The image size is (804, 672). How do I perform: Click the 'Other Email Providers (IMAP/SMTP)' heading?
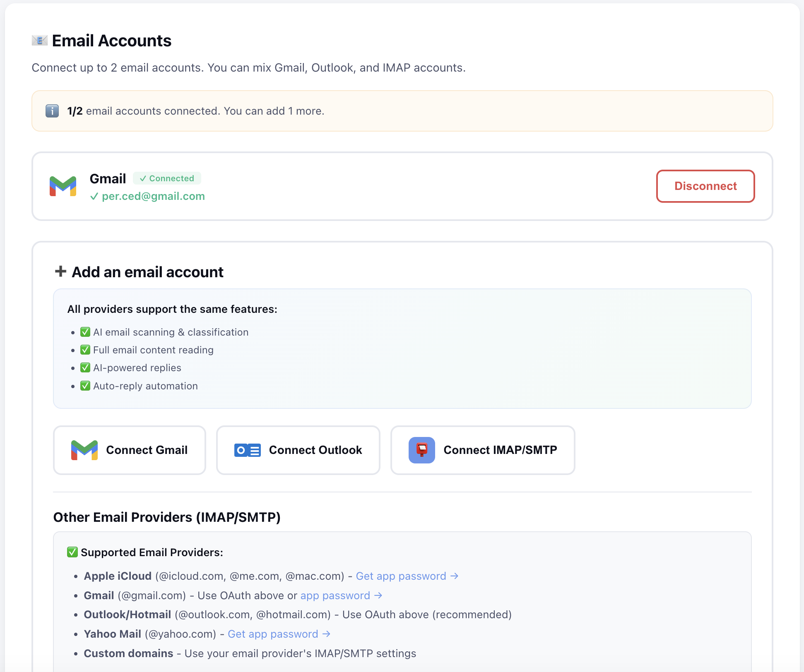pyautogui.click(x=167, y=517)
